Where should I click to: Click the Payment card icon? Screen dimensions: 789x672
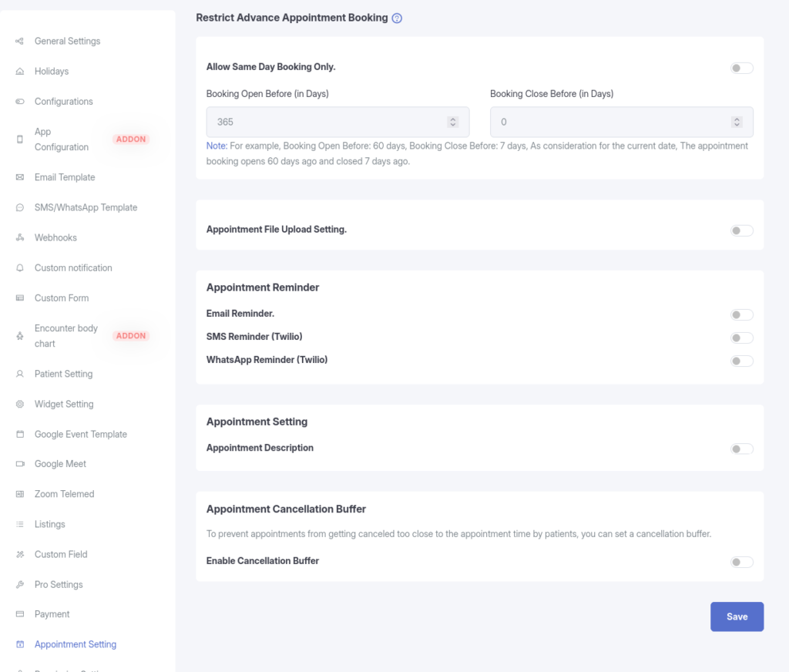(20, 614)
